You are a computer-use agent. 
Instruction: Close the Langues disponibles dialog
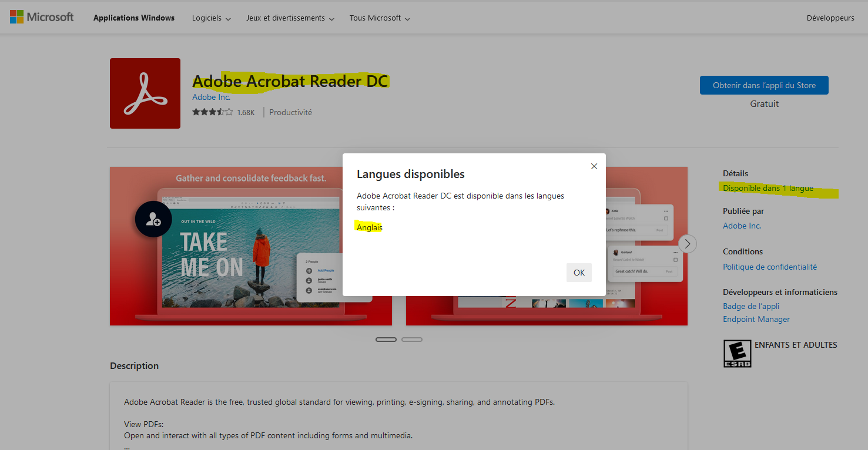coord(594,166)
